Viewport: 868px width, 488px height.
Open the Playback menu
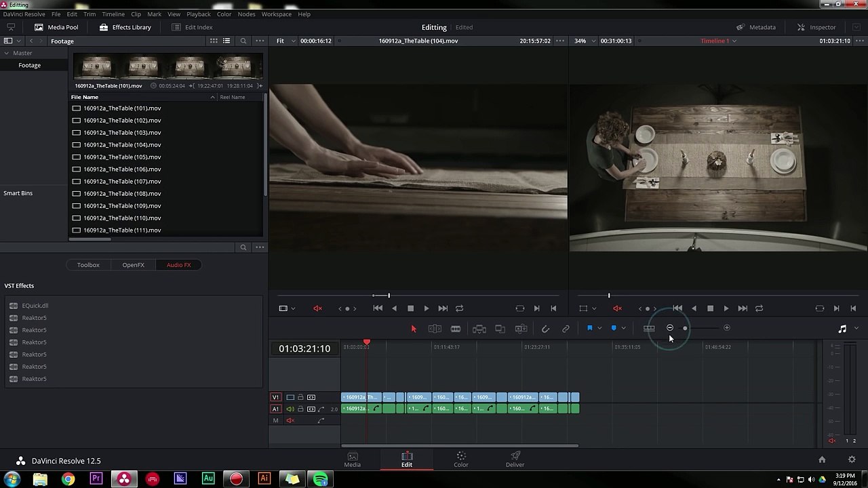198,14
